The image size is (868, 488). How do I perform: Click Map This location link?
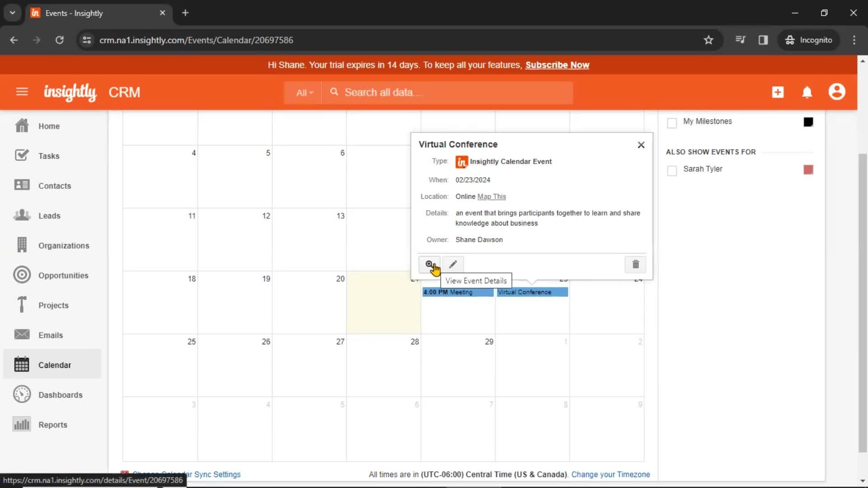[492, 196]
